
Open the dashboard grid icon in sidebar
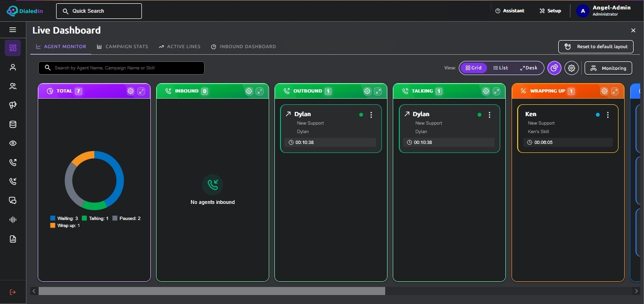coord(13,48)
